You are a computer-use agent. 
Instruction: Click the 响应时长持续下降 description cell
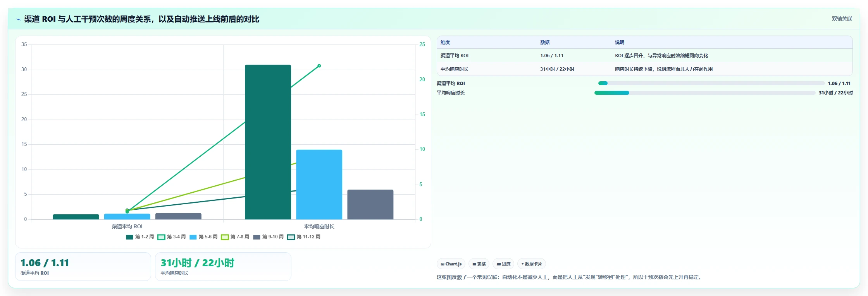(664, 69)
